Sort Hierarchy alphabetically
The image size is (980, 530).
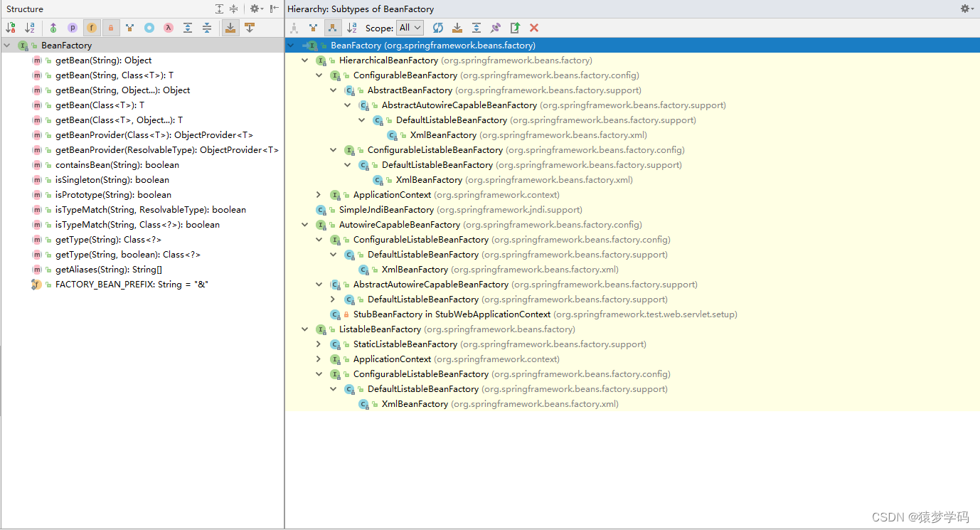click(x=351, y=28)
